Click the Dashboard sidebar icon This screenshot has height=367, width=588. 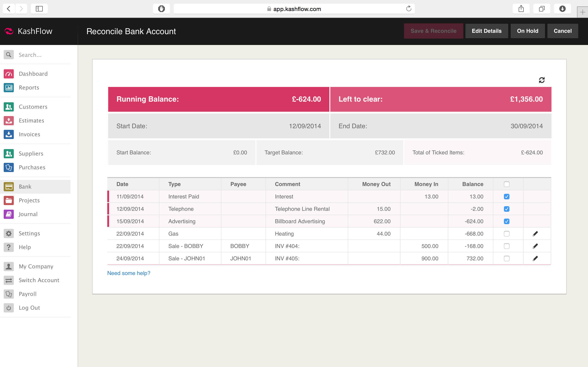tap(9, 74)
